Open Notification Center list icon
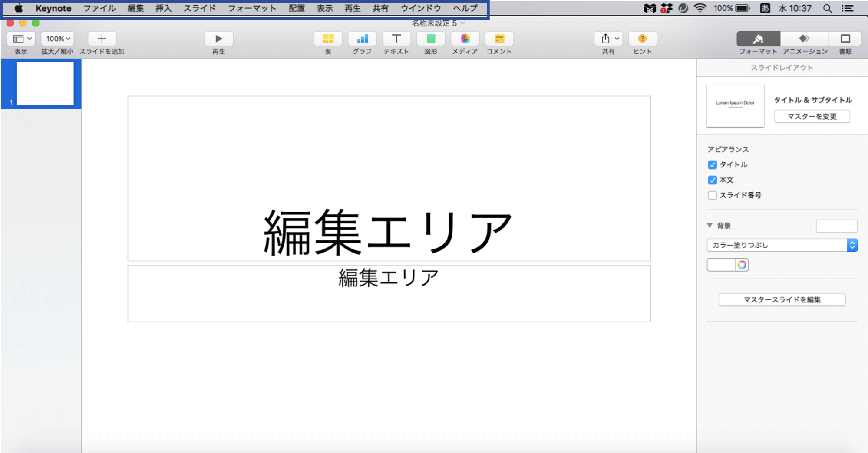 pos(848,8)
